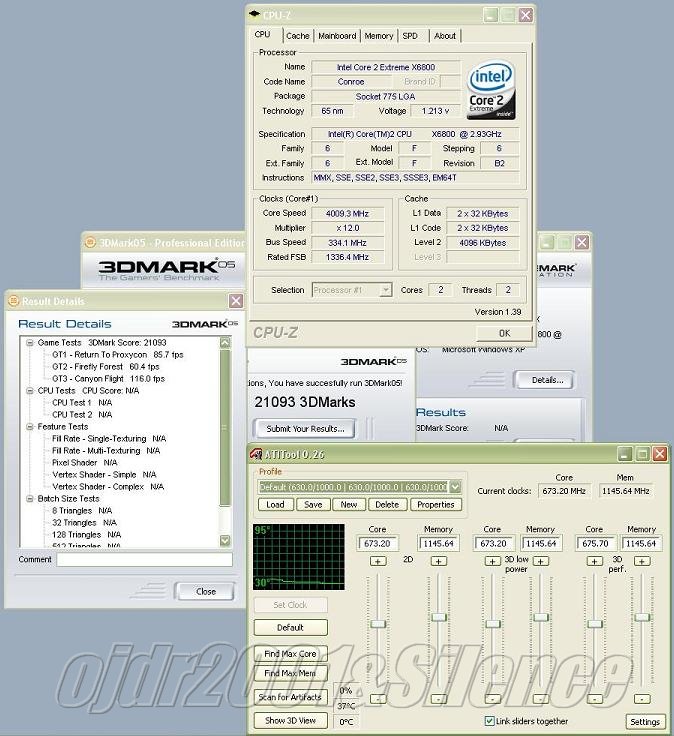
Task: Open the Processor #1 selection dropdown
Action: click(385, 290)
